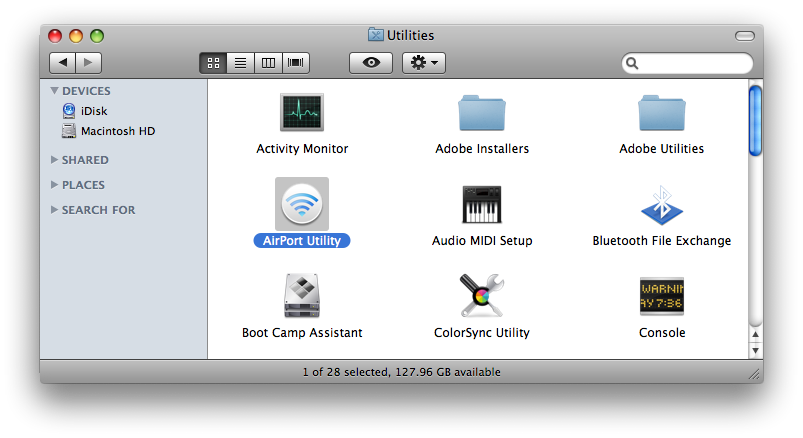The image size is (803, 438).
Task: Switch to column view
Action: 268,63
